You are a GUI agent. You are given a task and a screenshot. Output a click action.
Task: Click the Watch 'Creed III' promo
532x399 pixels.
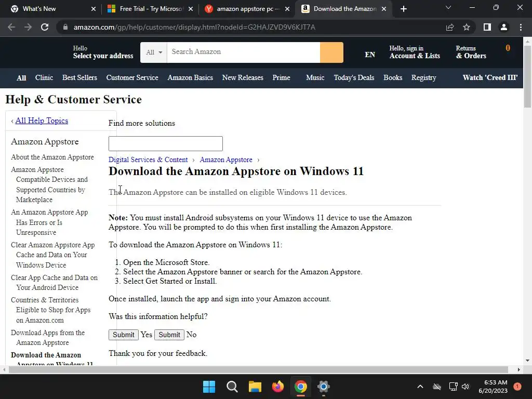(490, 78)
